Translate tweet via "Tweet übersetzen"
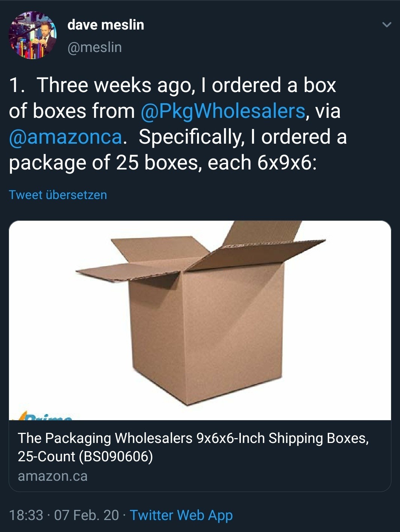 [x=58, y=195]
